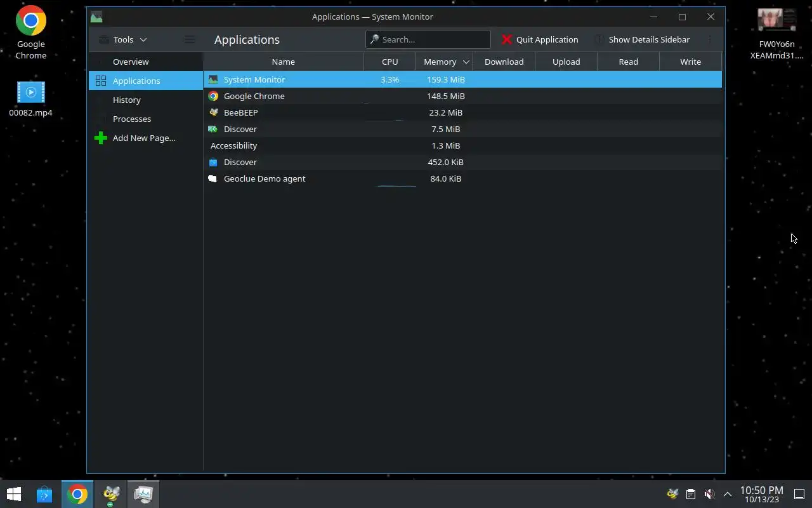
Task: Click the Chrome icon in the application list
Action: 213,96
